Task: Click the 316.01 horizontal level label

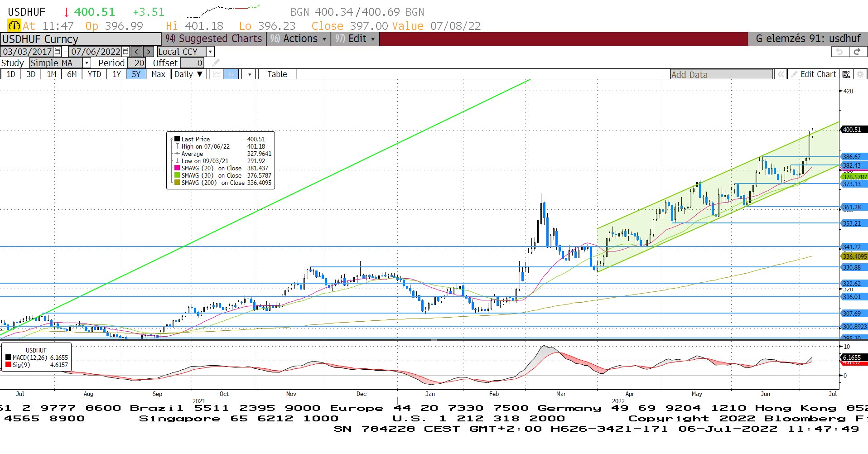Action: point(854,297)
